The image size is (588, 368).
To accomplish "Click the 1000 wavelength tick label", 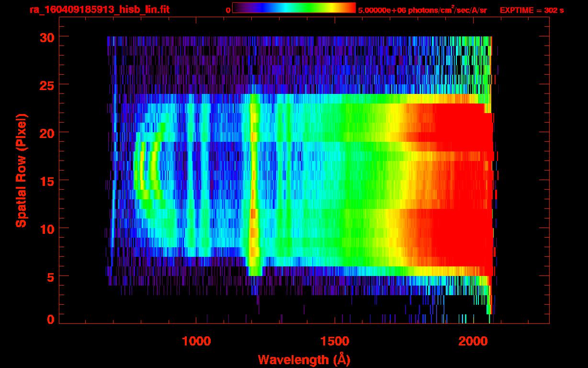I will point(196,341).
